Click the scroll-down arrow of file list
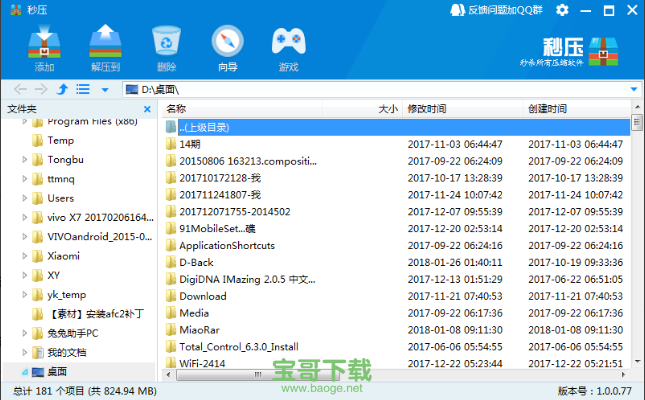 (637, 361)
